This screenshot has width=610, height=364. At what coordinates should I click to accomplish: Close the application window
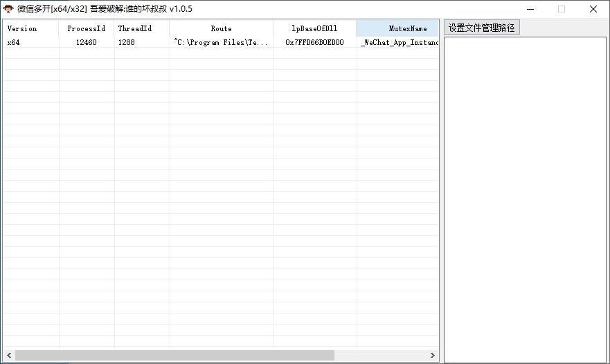(593, 9)
